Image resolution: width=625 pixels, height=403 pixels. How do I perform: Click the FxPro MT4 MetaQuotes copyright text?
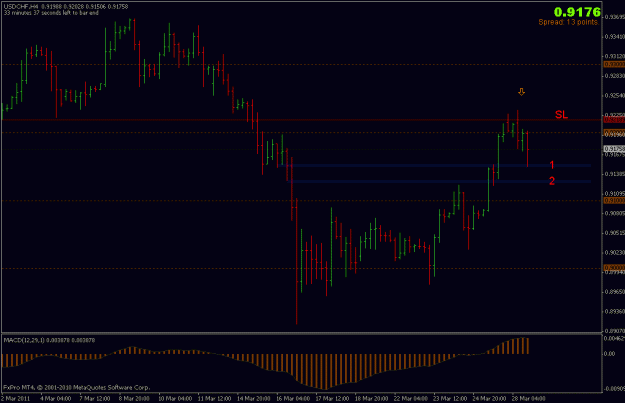click(77, 387)
